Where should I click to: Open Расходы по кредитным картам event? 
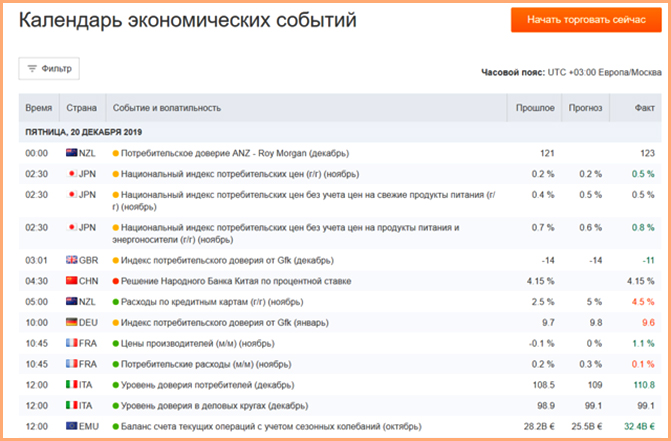click(215, 301)
